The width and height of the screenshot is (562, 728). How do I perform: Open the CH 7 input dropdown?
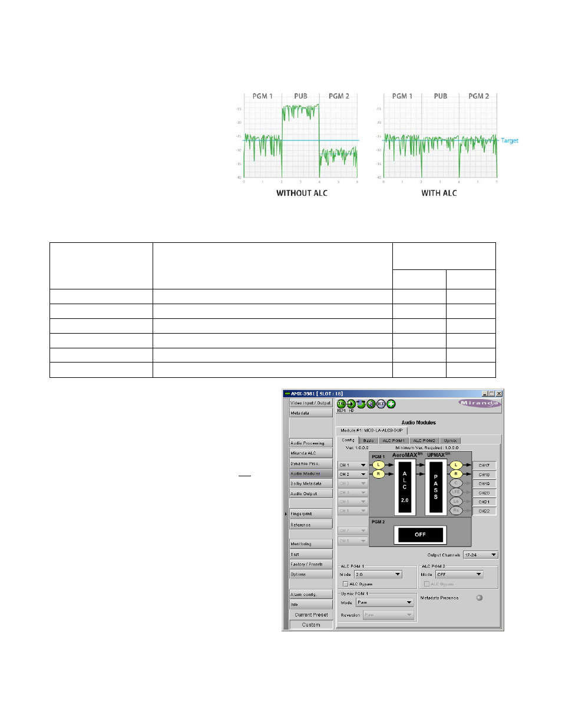tap(353, 531)
